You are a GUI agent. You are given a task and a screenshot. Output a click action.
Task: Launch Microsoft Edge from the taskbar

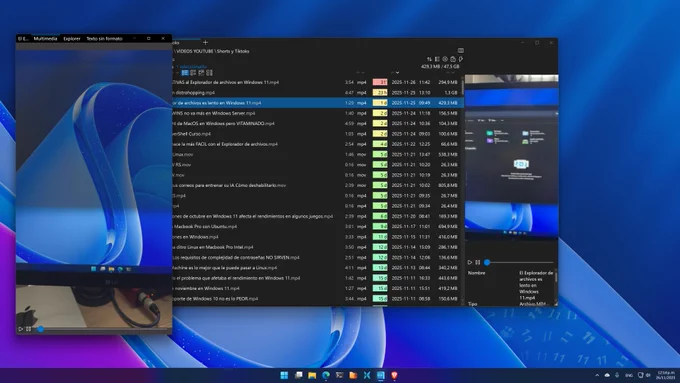tap(326, 375)
